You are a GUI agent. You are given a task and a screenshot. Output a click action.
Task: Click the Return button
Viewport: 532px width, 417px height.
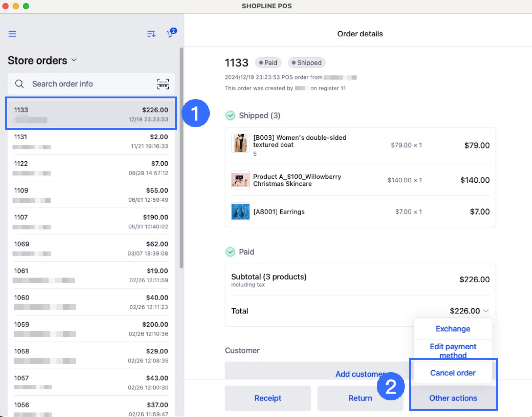tap(360, 398)
